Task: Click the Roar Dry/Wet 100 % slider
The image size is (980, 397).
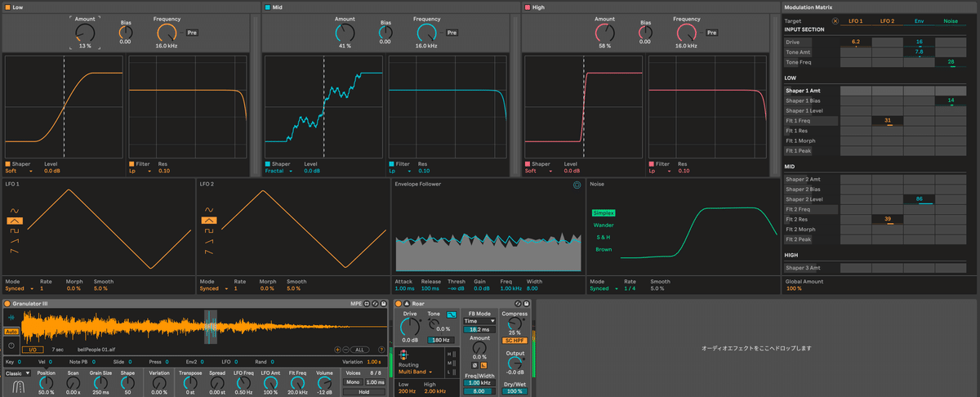Action: click(514, 391)
